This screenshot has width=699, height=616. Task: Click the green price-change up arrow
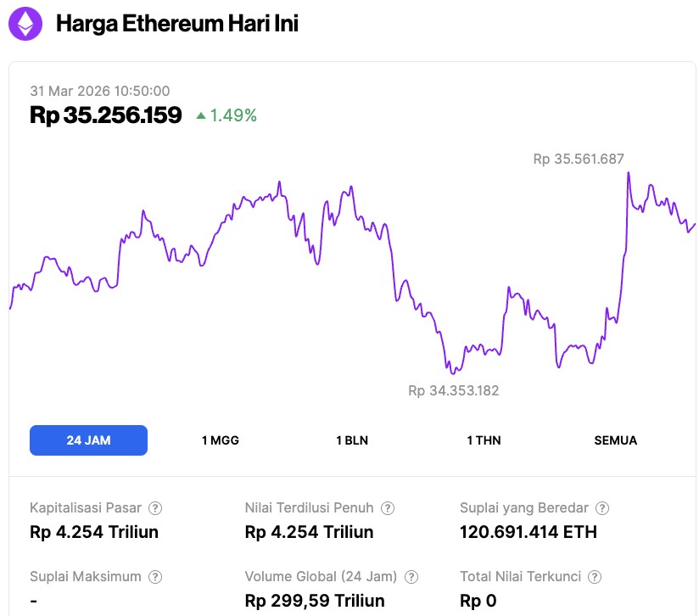pyautogui.click(x=201, y=115)
